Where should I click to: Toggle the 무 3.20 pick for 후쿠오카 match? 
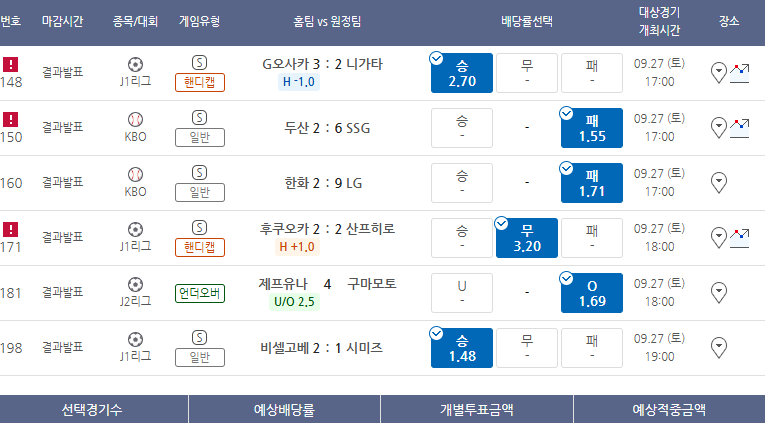(x=526, y=238)
